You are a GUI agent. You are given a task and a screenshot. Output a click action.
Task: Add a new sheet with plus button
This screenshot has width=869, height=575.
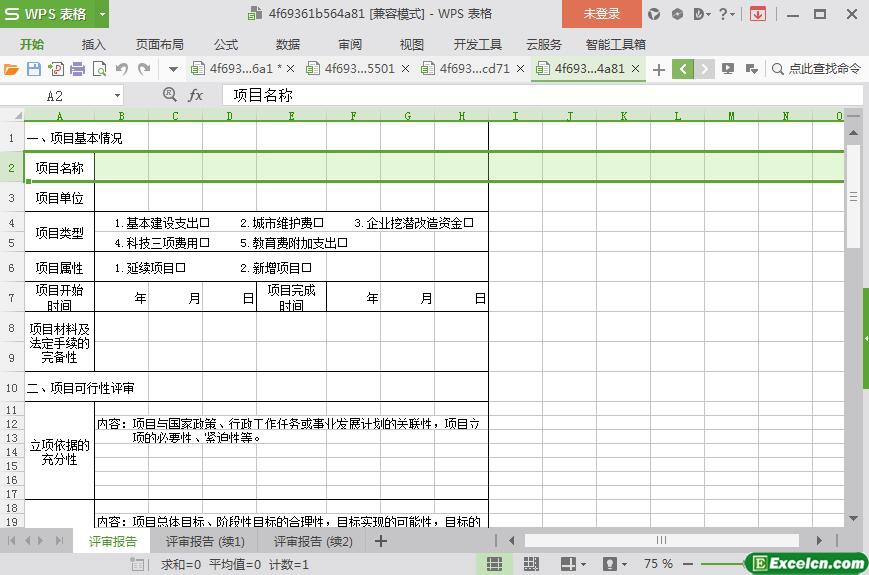[381, 541]
